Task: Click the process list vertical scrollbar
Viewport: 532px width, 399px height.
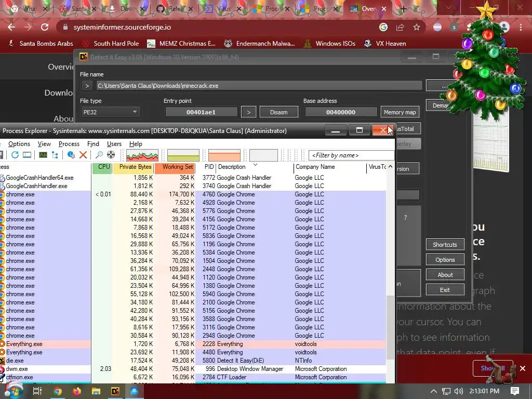Action: (391, 327)
